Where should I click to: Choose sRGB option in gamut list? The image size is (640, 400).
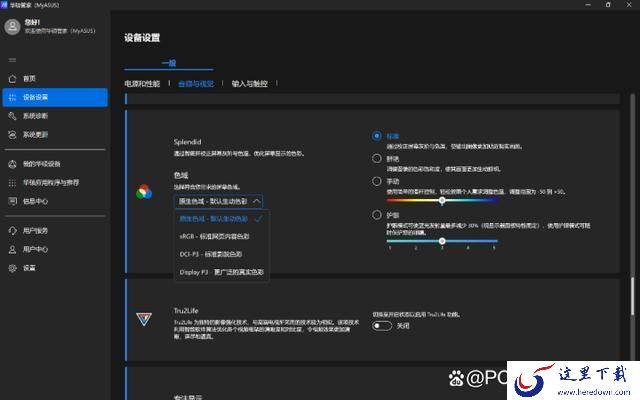(222, 236)
